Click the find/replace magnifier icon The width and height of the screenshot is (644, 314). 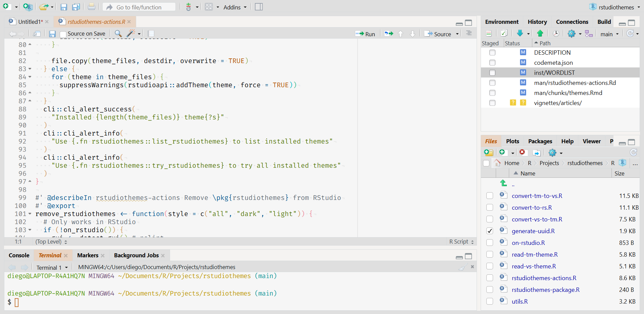[x=118, y=34]
